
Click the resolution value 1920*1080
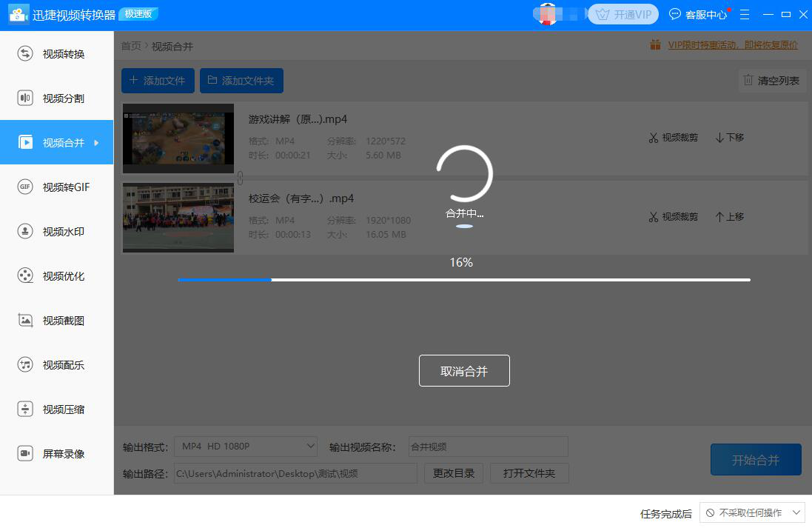click(x=389, y=220)
